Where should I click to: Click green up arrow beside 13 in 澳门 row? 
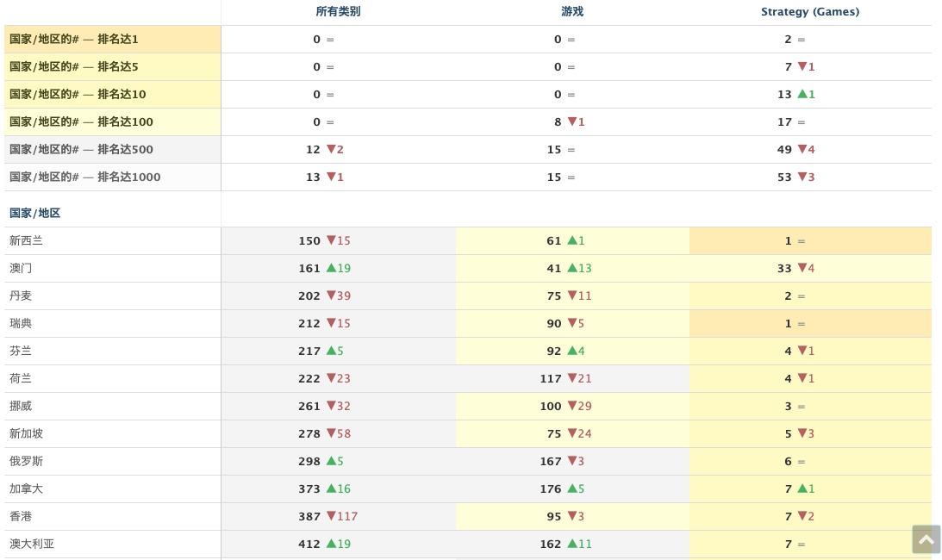pyautogui.click(x=572, y=268)
